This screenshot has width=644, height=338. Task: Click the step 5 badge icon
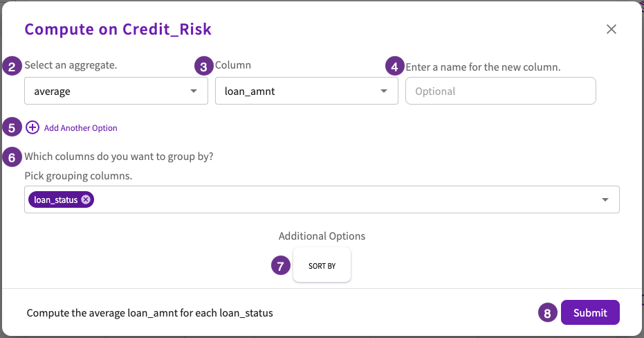tap(12, 127)
